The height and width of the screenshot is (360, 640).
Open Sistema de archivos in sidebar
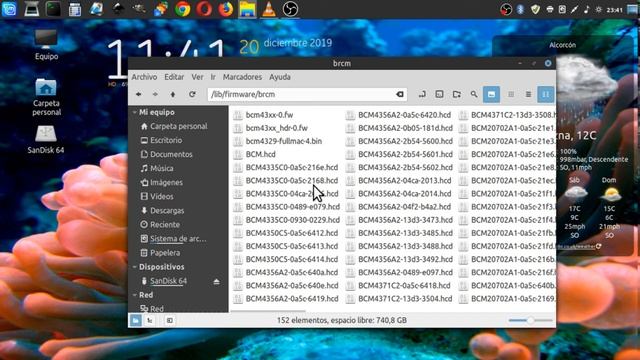click(x=178, y=239)
